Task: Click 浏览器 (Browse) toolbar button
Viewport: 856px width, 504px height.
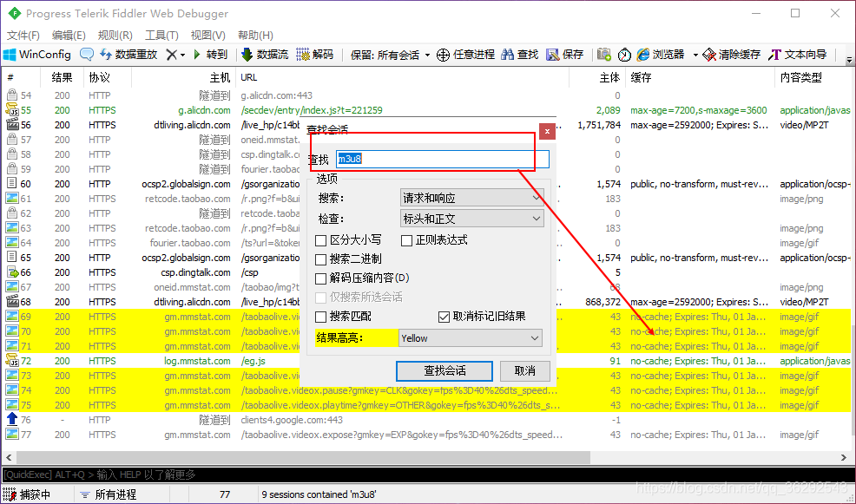Action: tap(662, 55)
